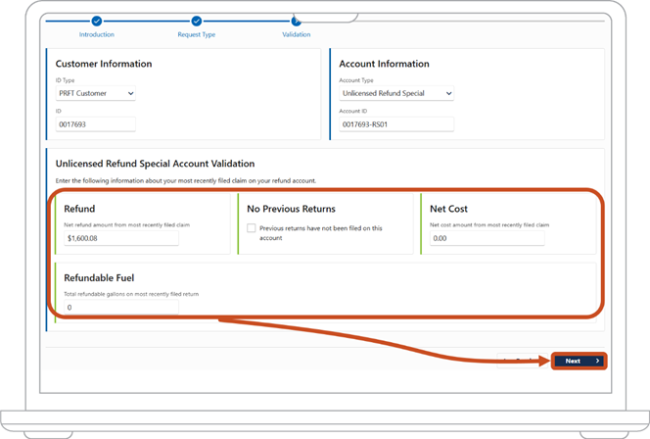Click 'Total refundable gallons' label text
The height and width of the screenshot is (439, 650).
pos(131,294)
